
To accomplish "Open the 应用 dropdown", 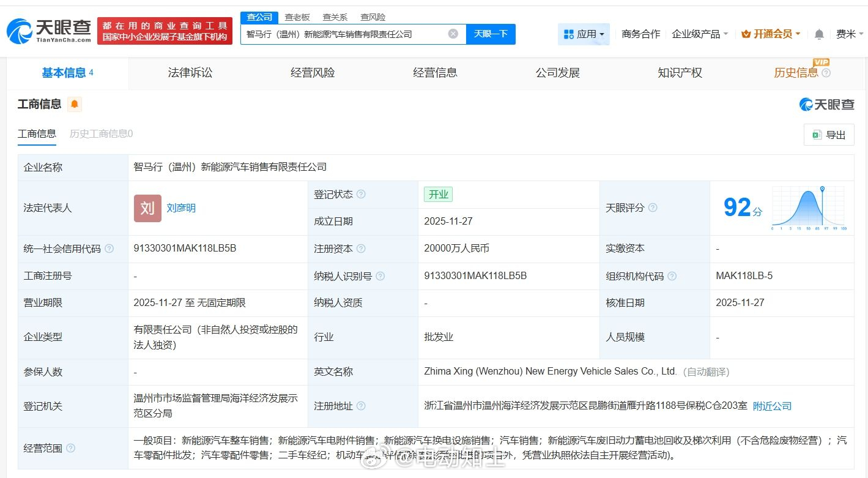I will pos(584,34).
